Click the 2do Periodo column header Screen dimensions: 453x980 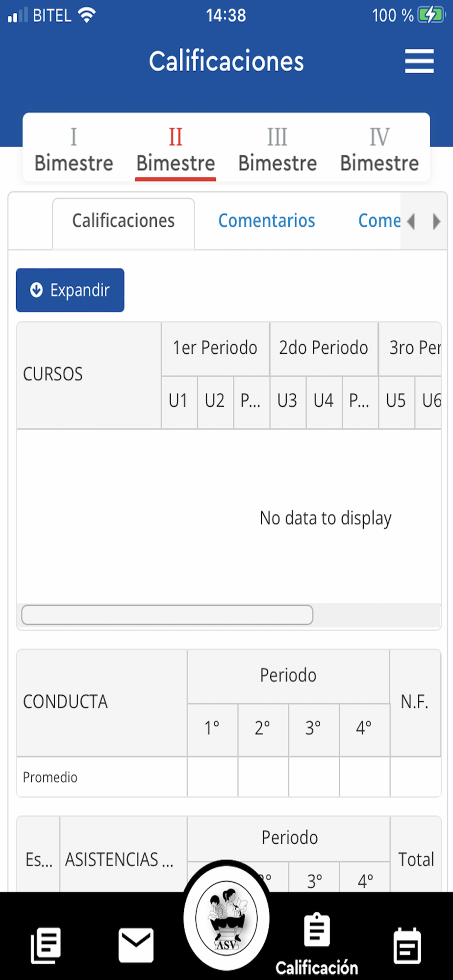pyautogui.click(x=324, y=348)
